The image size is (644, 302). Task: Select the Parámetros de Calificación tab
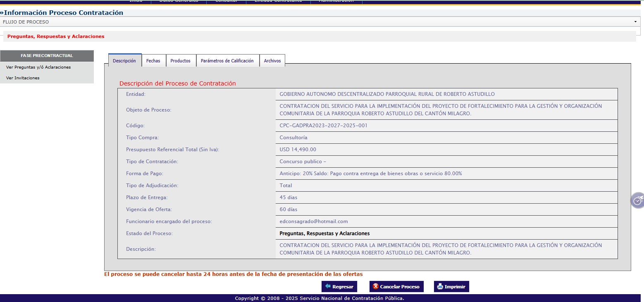(227, 61)
